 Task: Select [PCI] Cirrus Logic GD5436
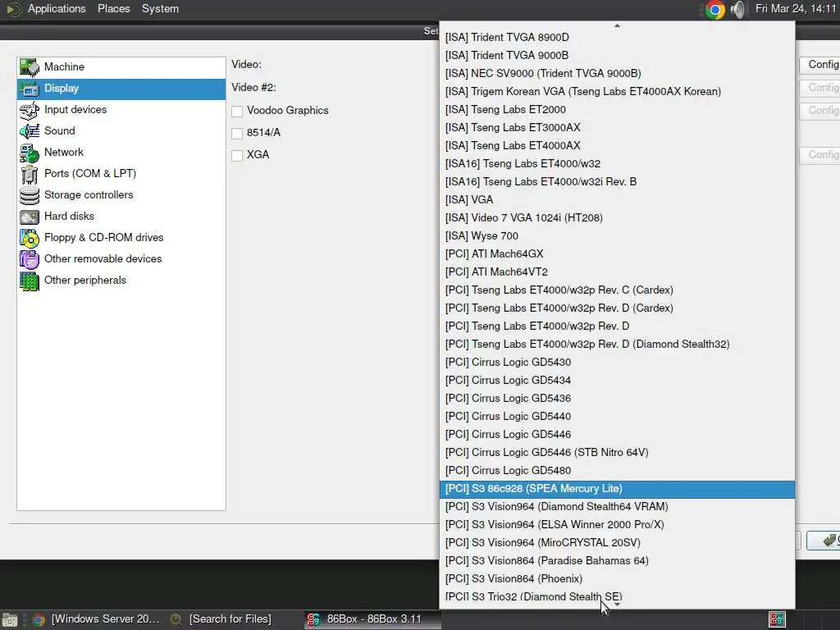tap(617, 399)
